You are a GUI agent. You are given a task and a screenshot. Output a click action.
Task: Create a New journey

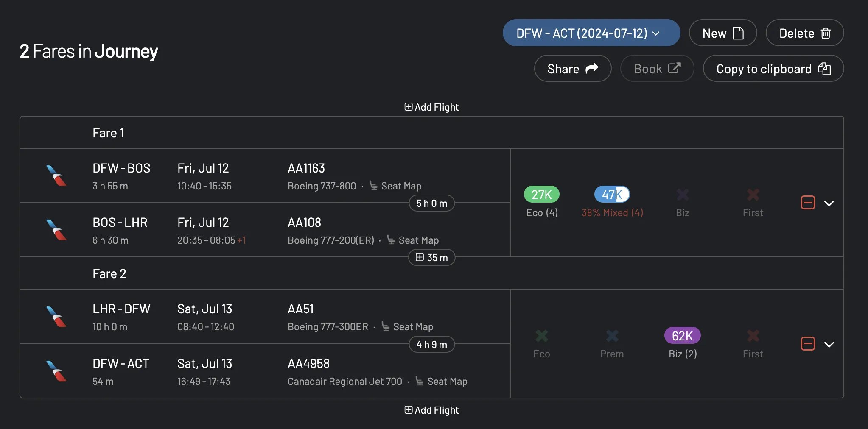[722, 33]
